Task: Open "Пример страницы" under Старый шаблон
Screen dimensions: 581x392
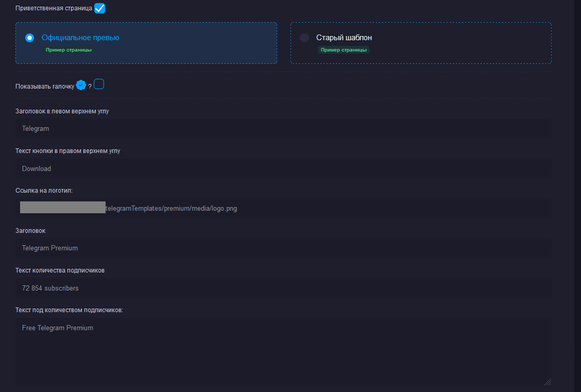Action: tap(344, 50)
